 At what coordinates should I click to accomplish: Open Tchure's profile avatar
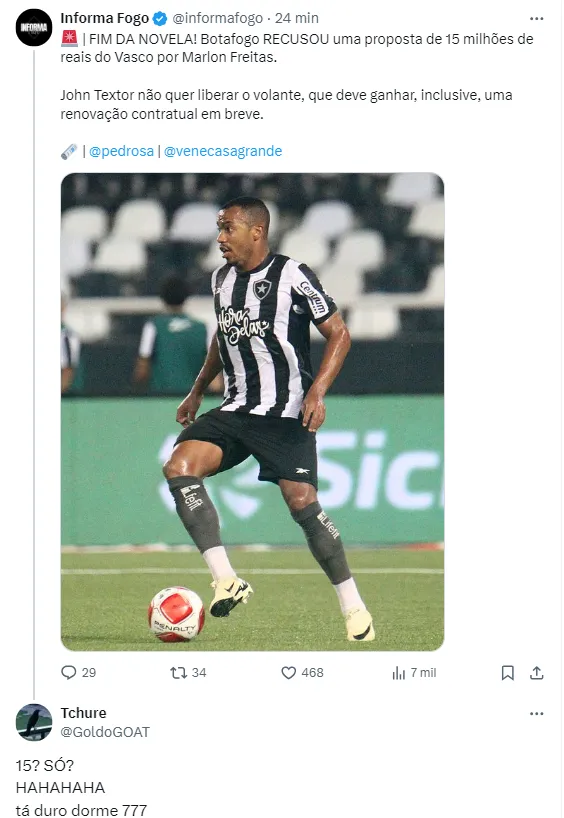34,723
